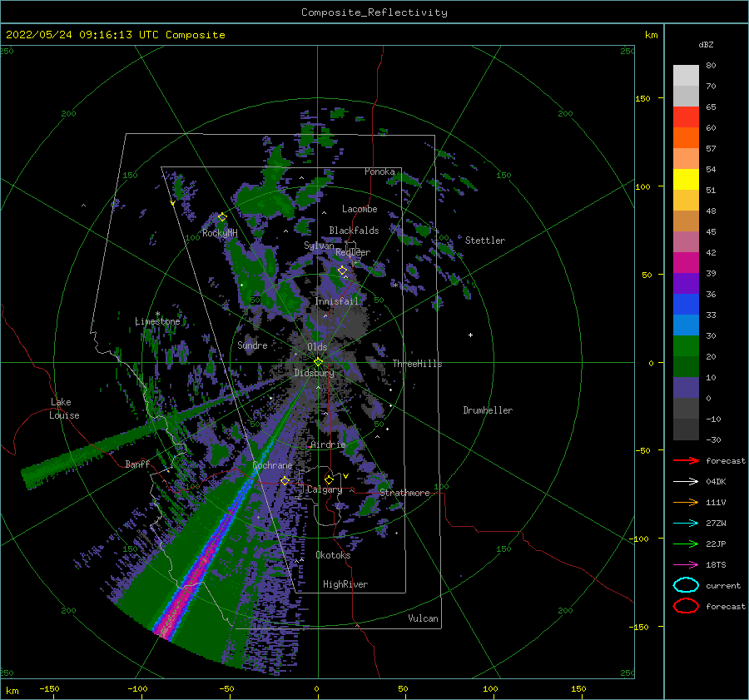This screenshot has width=749, height=700.
Task: Click the Stettler city label
Action: pos(485,241)
